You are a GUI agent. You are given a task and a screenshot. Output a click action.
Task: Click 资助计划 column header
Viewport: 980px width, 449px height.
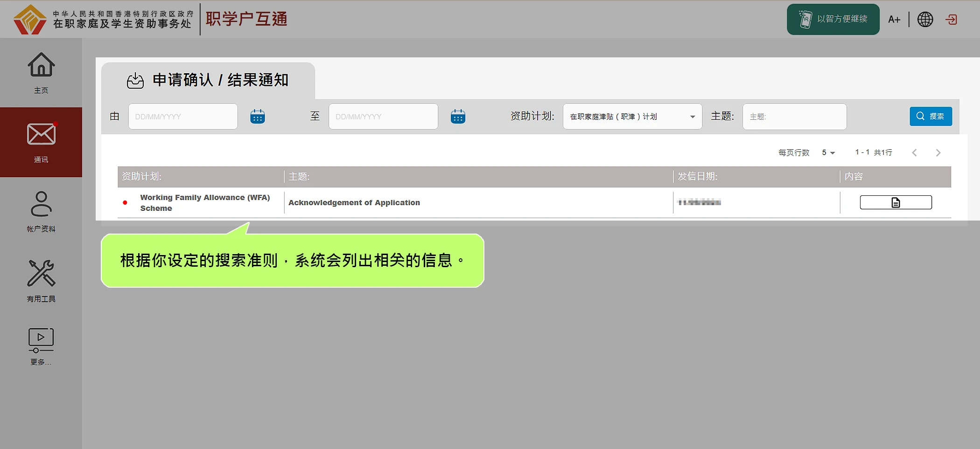pos(141,177)
